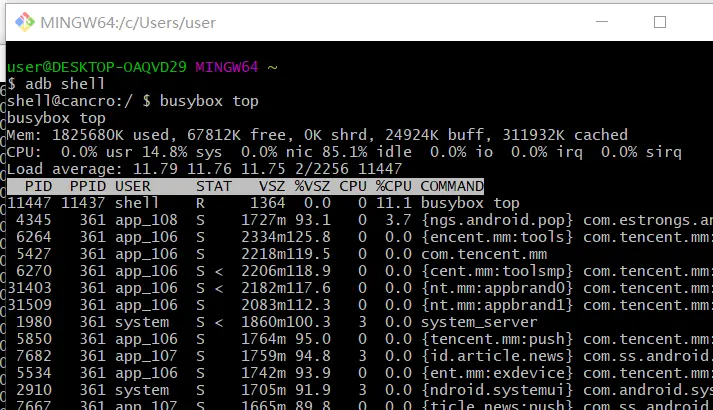The width and height of the screenshot is (713, 410).
Task: Click the Mem usage line '1825680K used'
Action: click(x=317, y=135)
